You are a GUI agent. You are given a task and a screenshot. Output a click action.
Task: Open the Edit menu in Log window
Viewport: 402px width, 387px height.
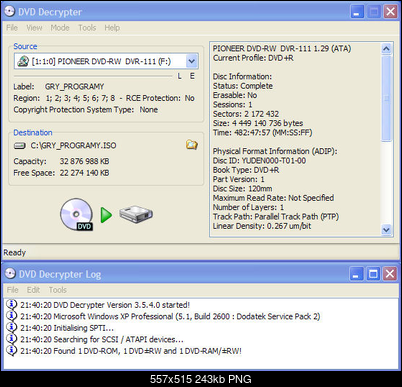pos(33,290)
